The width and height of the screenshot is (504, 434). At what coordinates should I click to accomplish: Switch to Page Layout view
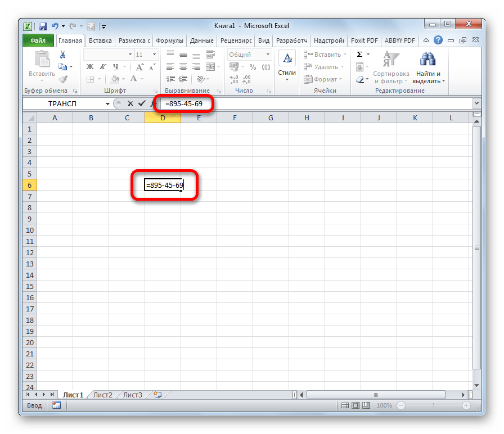(x=356, y=405)
